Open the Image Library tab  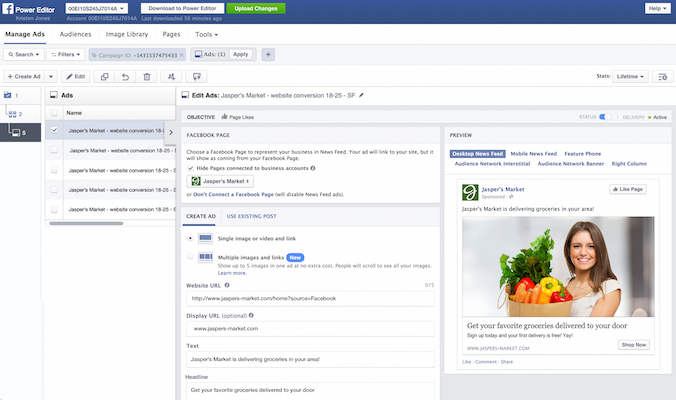pyautogui.click(x=127, y=34)
